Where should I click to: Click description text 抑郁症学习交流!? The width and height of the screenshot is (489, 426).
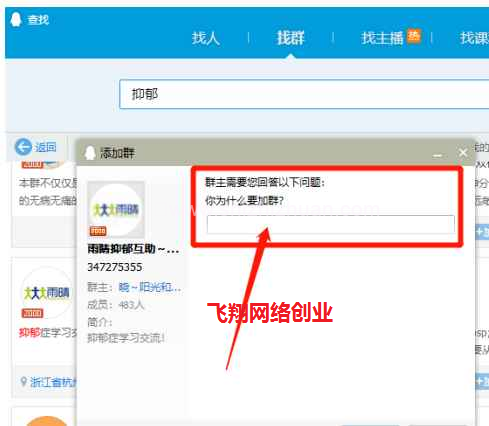point(126,338)
